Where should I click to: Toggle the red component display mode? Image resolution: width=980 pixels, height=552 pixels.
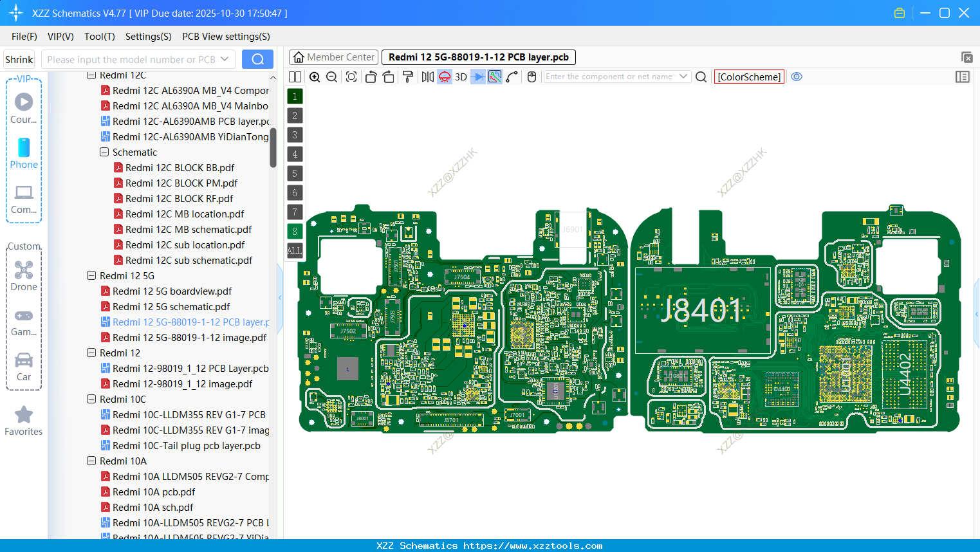click(443, 77)
